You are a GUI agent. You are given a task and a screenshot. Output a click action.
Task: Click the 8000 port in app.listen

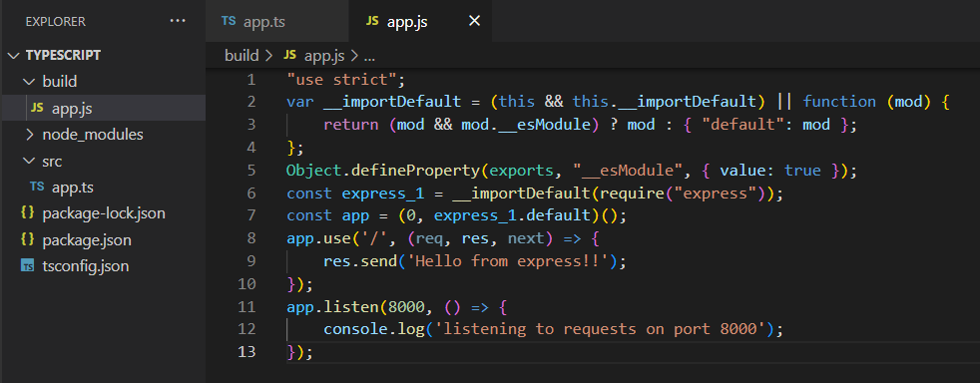click(406, 307)
